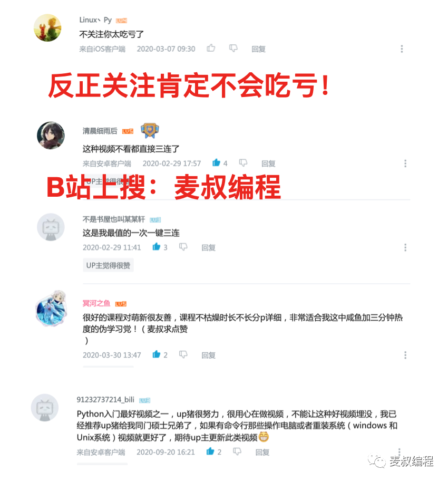Reply to 不是书屋也叫某某轩 comment
The height and width of the screenshot is (481, 448).
tap(209, 247)
